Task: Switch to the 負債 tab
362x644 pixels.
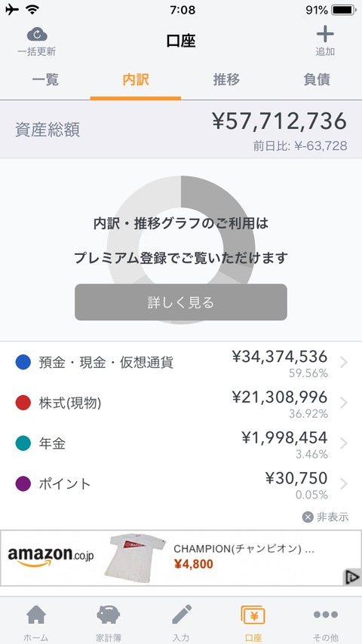Action: [317, 80]
